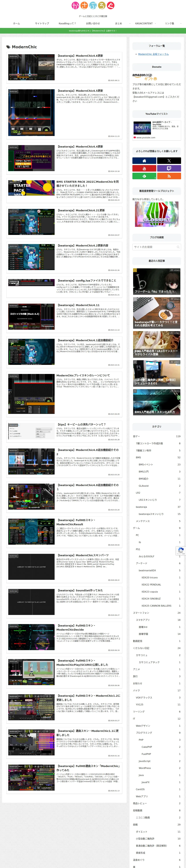Open popular post 小型自動二輪免許に挑戦

pos(157,373)
